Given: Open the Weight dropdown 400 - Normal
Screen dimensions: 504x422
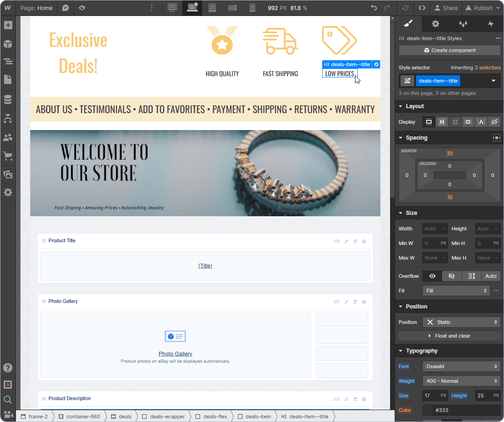Looking at the screenshot, I should tap(461, 381).
